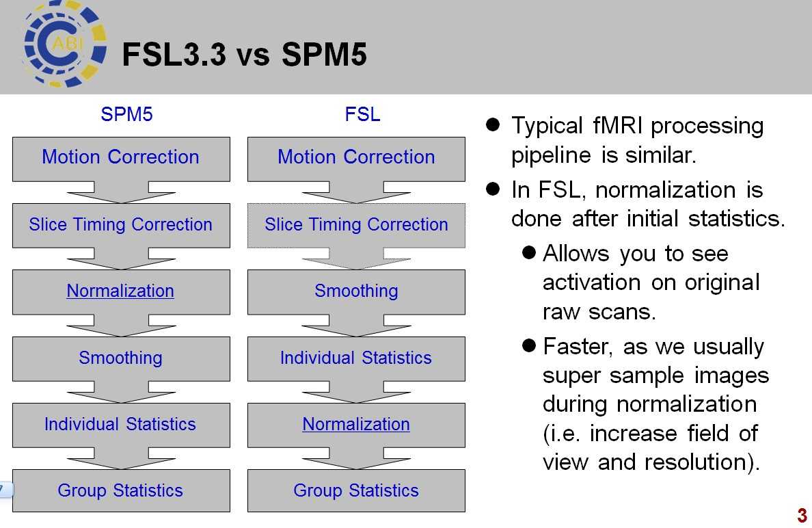Image resolution: width=812 pixels, height=528 pixels.
Task: Click the CABI logo icon
Action: pyautogui.click(x=64, y=44)
